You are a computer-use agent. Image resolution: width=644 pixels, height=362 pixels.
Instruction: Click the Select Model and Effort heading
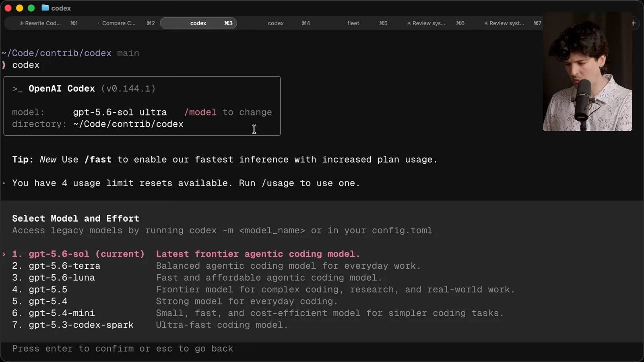76,218
